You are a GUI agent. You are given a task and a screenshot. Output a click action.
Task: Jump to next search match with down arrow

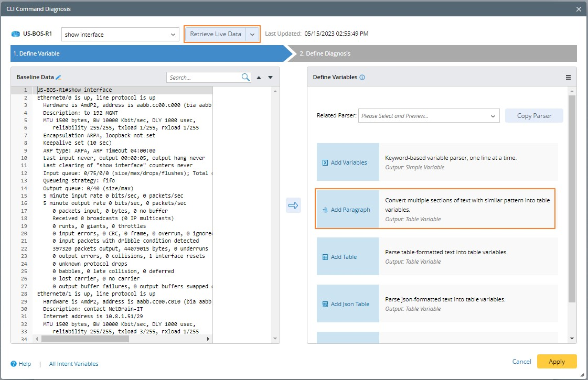click(271, 78)
